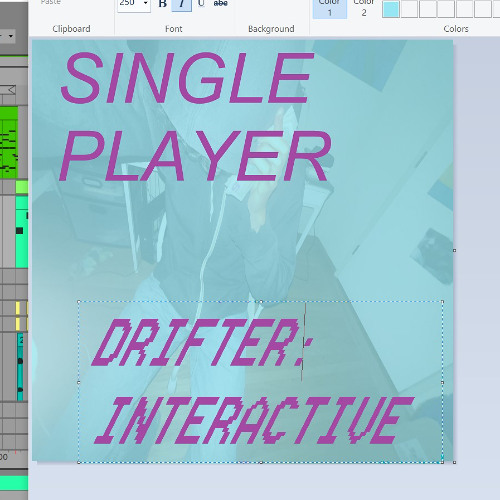
Task: Click the word PLAYER on the canvas
Action: coord(195,156)
